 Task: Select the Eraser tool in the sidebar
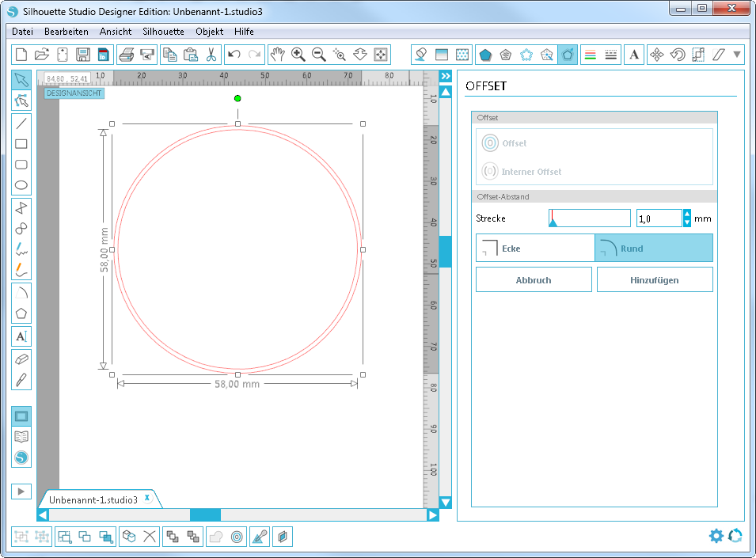click(x=21, y=360)
